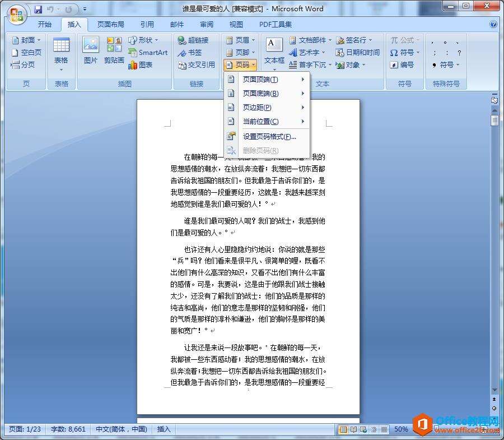504x440 pixels.
Task: Switch to Outline view in status bar
Action: (374, 429)
